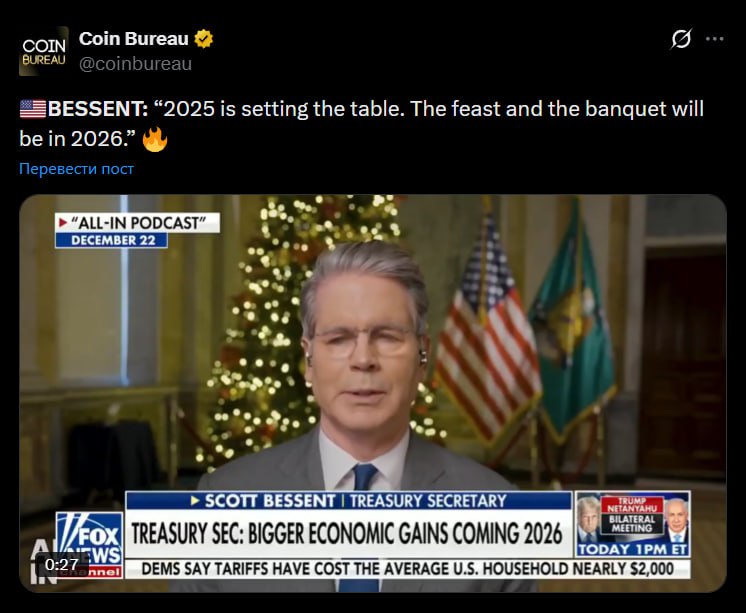Click the Fox News Channel logo

point(89,545)
